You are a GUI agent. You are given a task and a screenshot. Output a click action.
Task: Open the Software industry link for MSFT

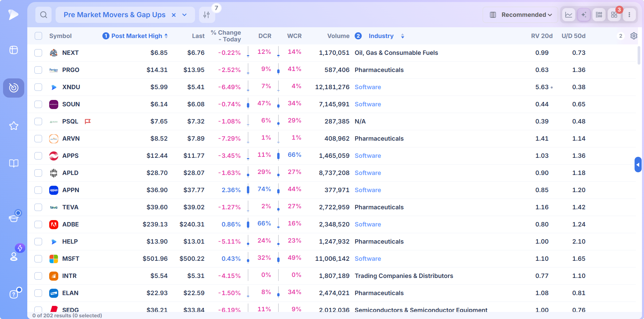[368, 259]
